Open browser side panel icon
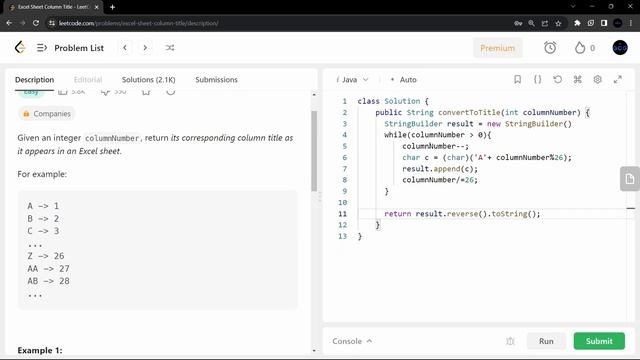The image size is (640, 360). tap(604, 23)
